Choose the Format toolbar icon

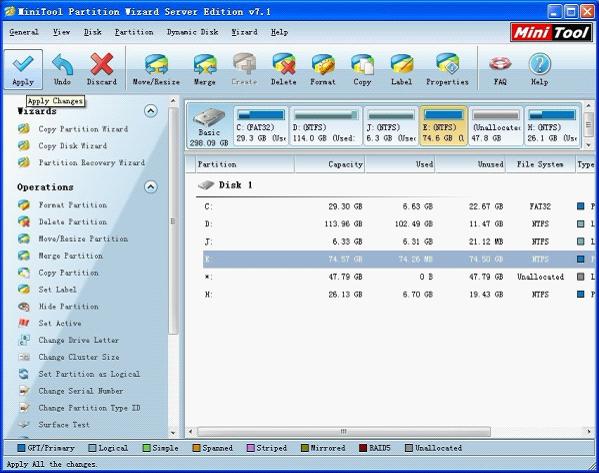[x=323, y=70]
